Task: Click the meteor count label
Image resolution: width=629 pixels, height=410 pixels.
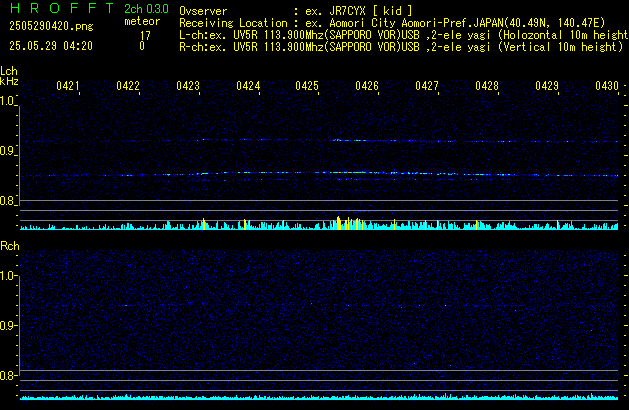Action: (142, 21)
